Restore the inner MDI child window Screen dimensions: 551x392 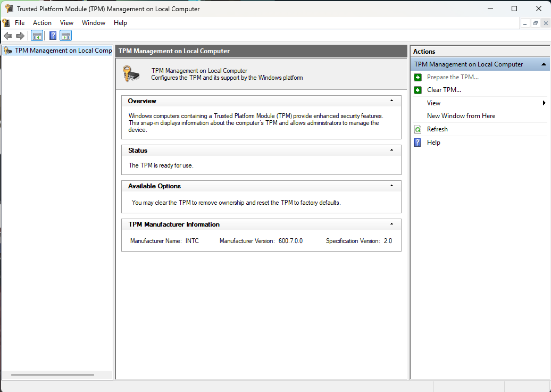pos(535,23)
